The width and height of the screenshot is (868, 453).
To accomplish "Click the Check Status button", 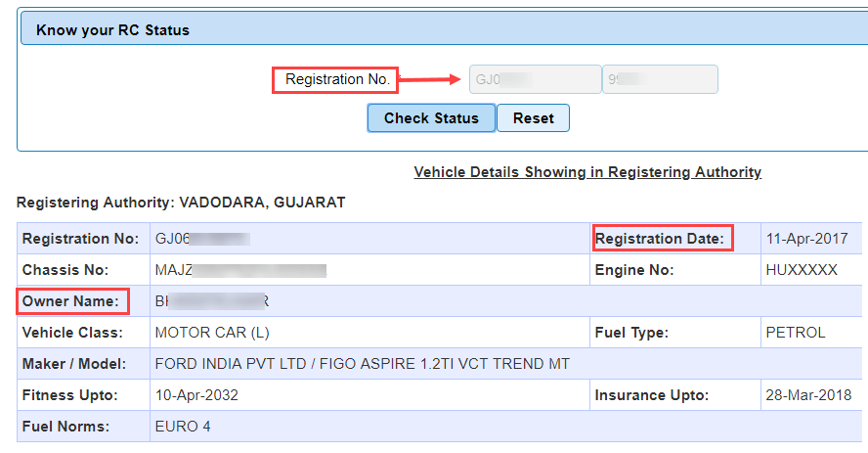I will click(431, 118).
